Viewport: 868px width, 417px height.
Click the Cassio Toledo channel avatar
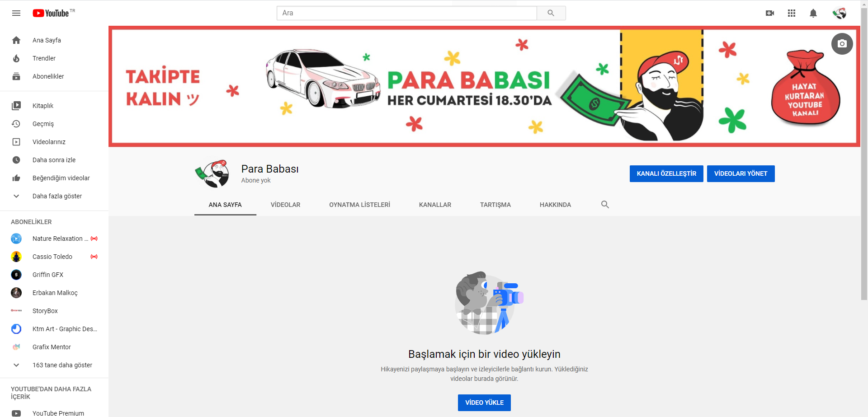16,257
